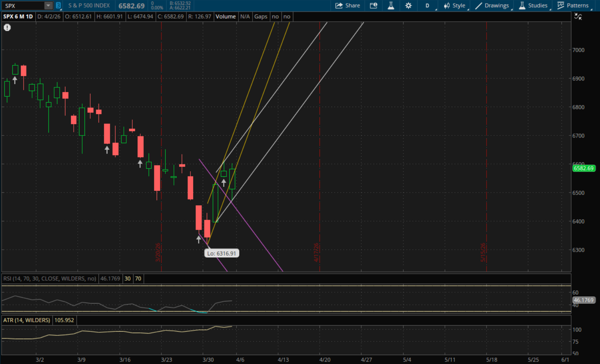This screenshot has width=600, height=364.
Task: Click the RSI study label
Action: point(50,279)
